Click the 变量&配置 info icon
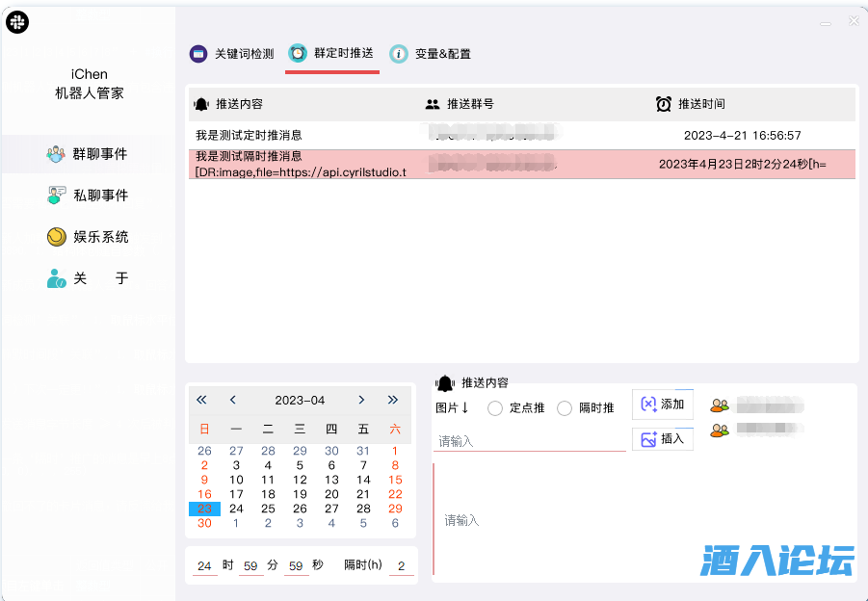The width and height of the screenshot is (868, 601). [398, 54]
